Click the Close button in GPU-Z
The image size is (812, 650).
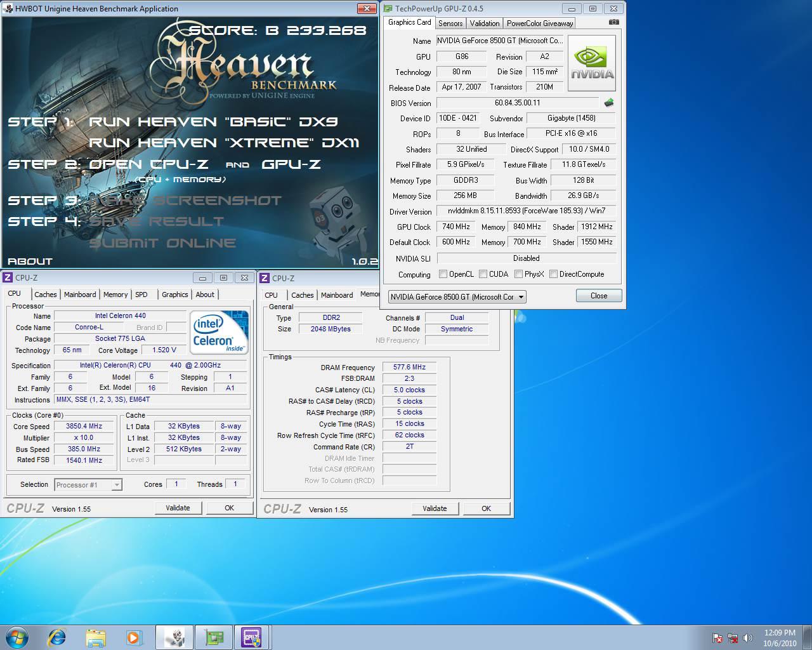(599, 296)
